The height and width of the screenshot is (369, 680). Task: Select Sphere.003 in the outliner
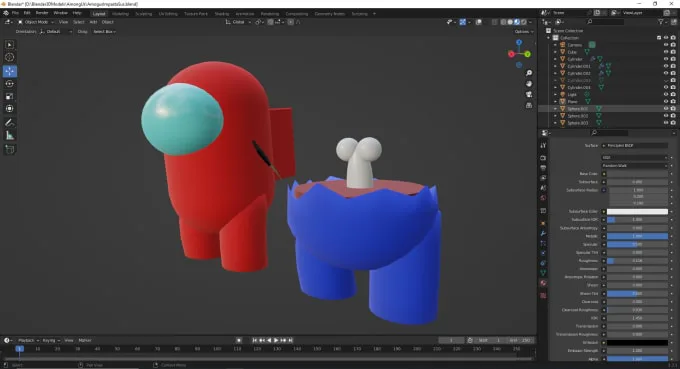tap(578, 123)
